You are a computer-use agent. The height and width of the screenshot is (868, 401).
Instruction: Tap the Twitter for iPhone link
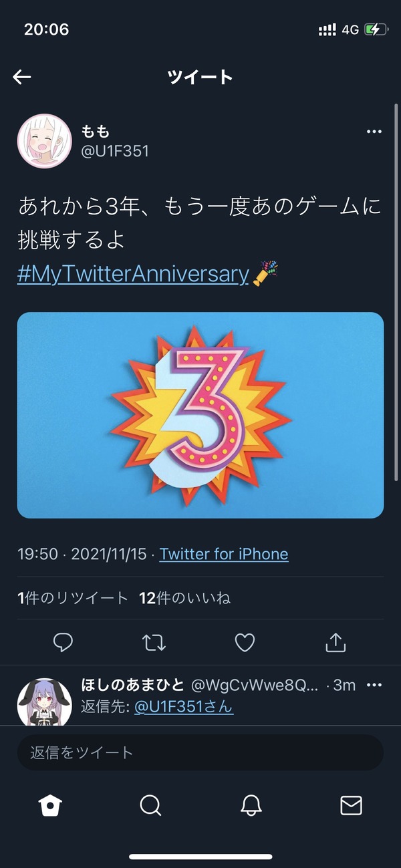tap(224, 554)
